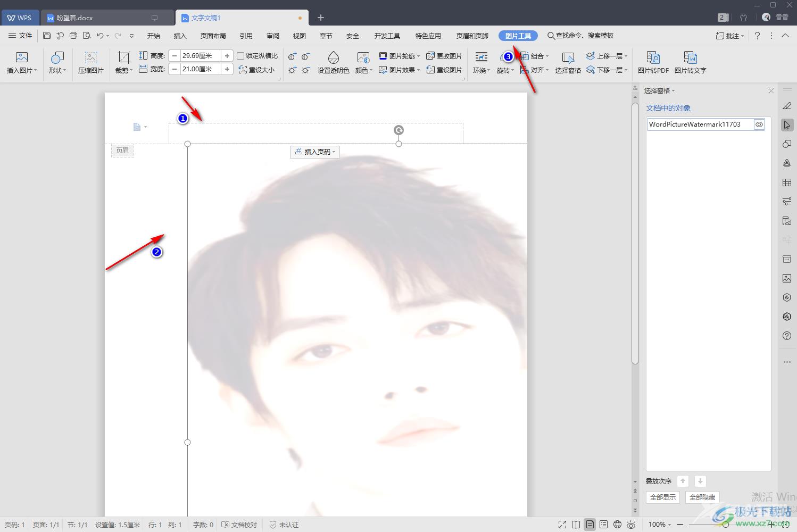Switch to the 审阅 (Review) tab

pyautogui.click(x=273, y=36)
